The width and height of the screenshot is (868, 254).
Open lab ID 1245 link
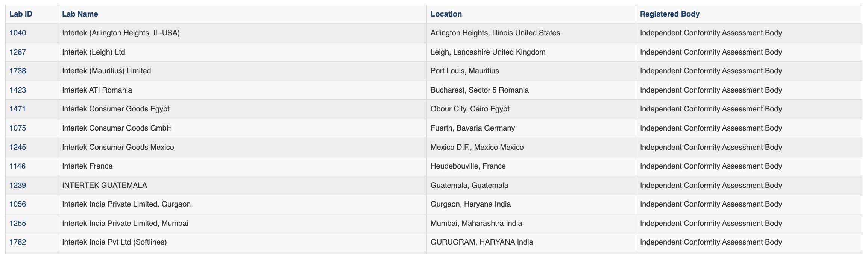click(18, 148)
